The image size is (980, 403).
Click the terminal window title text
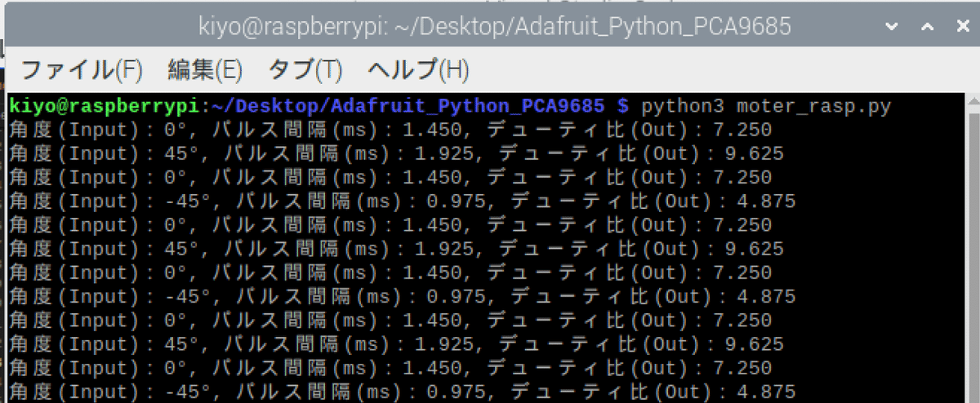495,27
